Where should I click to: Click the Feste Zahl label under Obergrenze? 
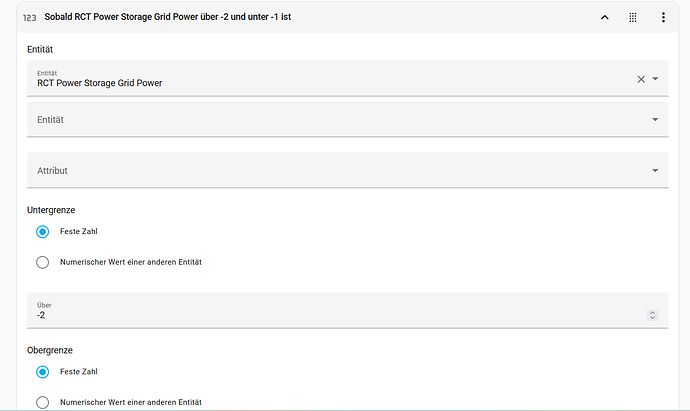(79, 372)
